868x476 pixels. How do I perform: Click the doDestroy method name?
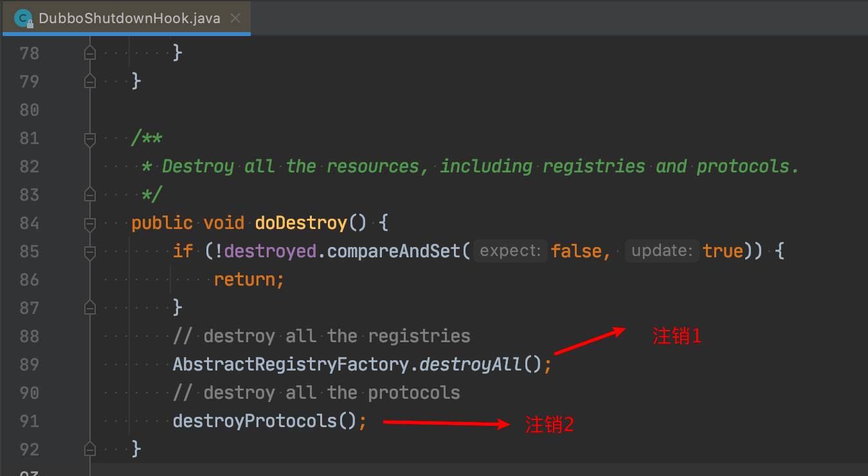click(301, 223)
